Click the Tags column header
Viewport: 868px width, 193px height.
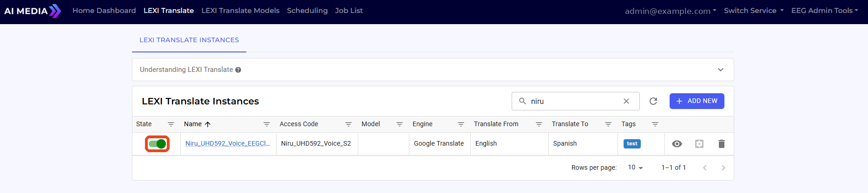coord(629,124)
